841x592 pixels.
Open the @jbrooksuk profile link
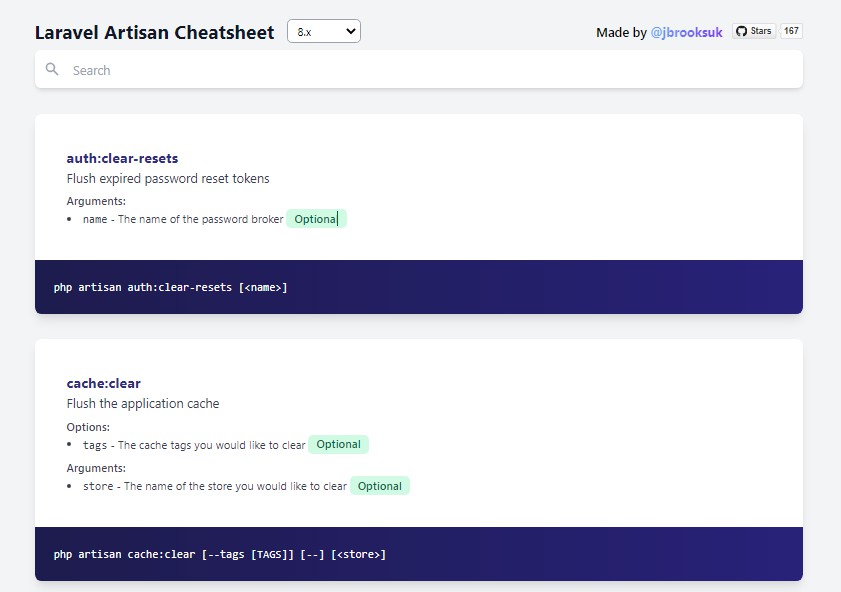point(686,33)
